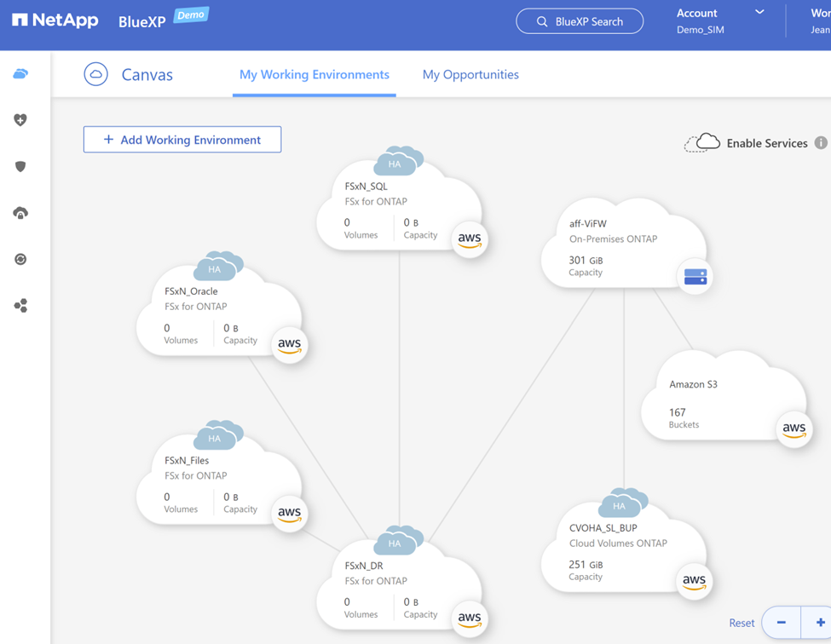Click the AWS badge on Amazon S3 cloud
Viewport: 831px width, 644px height.
pos(793,429)
